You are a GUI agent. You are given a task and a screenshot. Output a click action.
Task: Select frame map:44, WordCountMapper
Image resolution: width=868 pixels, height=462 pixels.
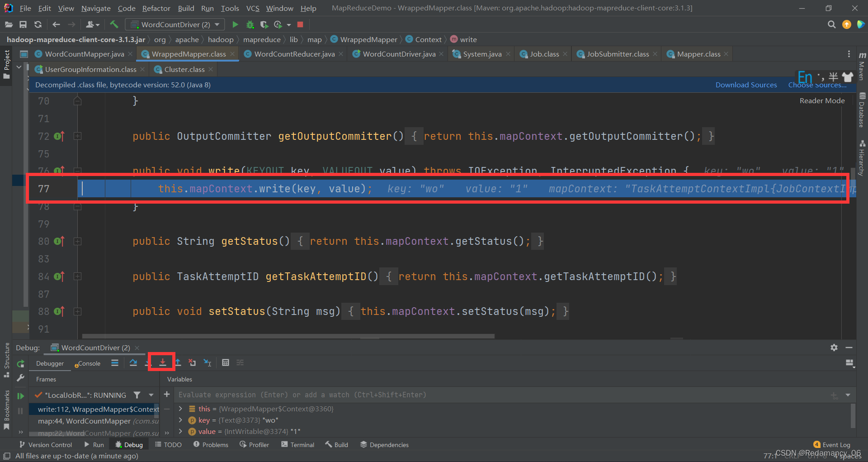click(94, 421)
